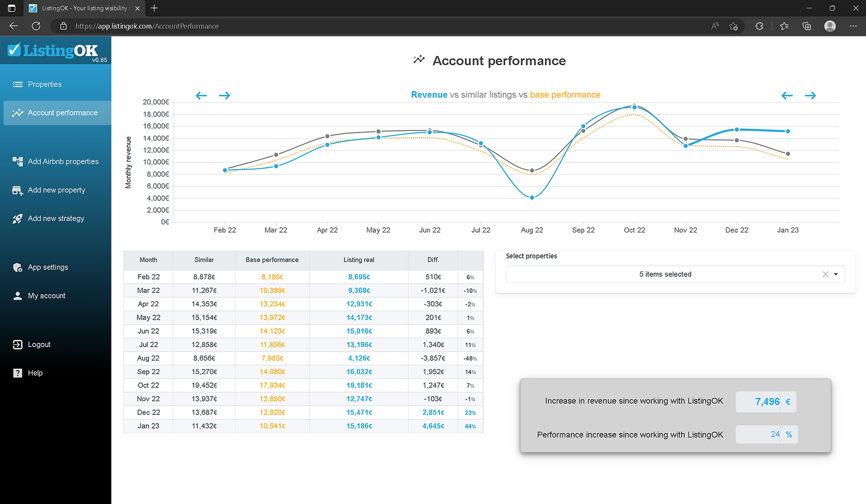This screenshot has height=504, width=866.
Task: Click the '5 items selected' field
Action: [675, 274]
